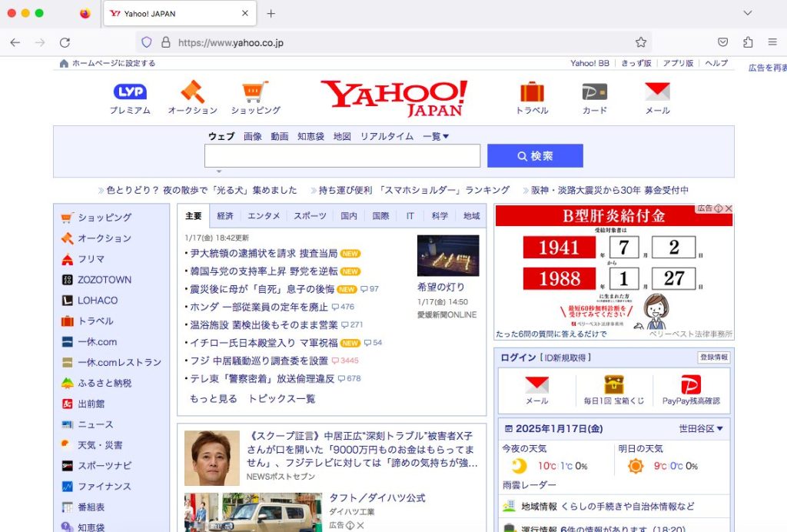Viewport: 787px width, 532px height.
Task: Expand the 一覧 search category dropdown
Action: tap(436, 136)
